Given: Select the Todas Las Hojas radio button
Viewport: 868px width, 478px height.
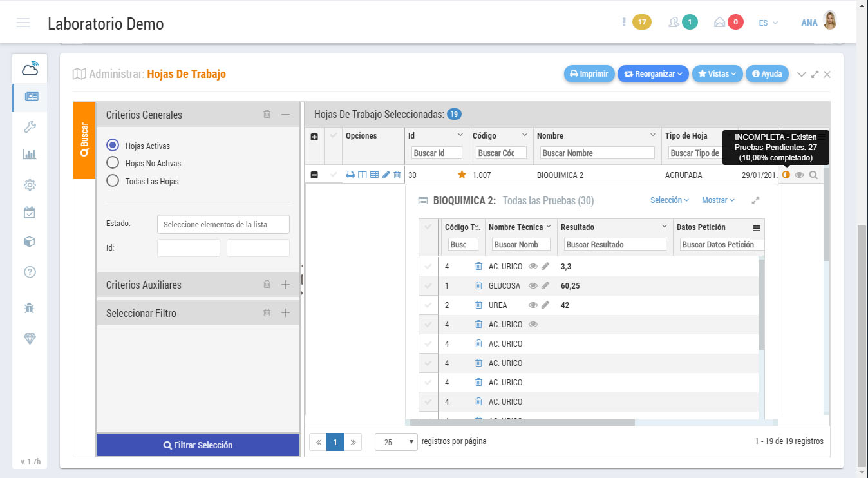Looking at the screenshot, I should tap(113, 181).
